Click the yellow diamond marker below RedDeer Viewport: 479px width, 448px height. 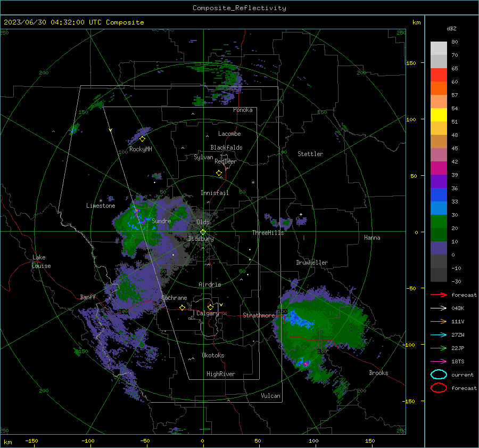pos(219,173)
